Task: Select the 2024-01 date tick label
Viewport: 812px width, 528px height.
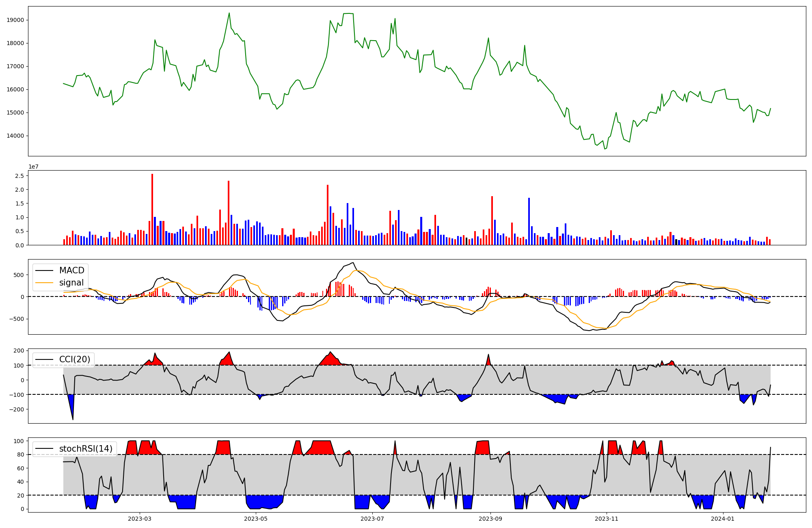Action: click(723, 519)
